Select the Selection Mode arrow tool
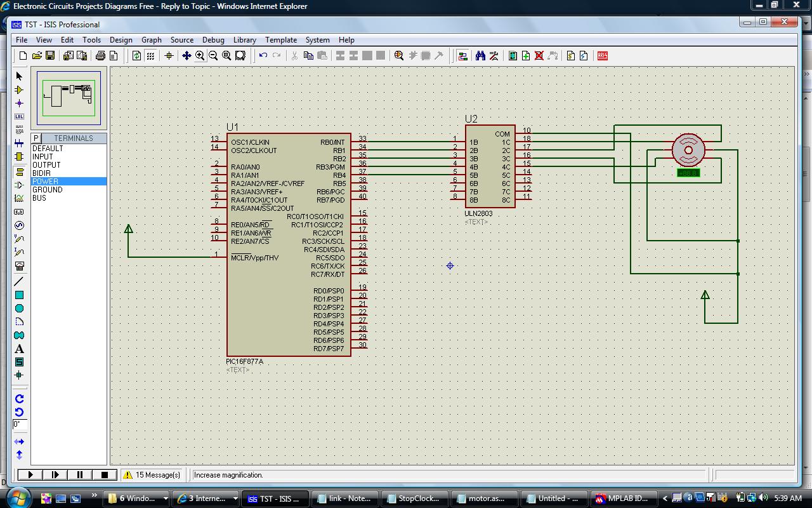 point(19,76)
